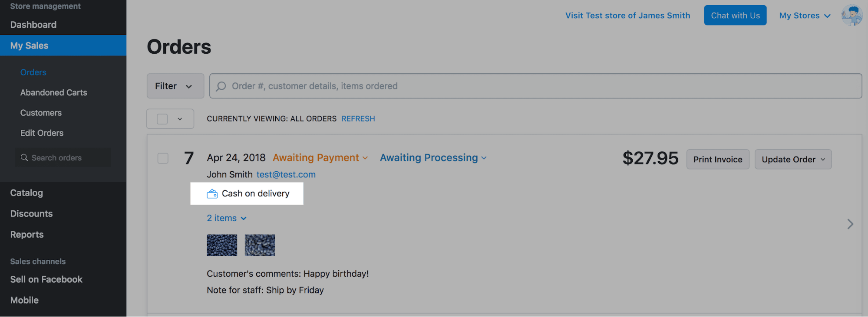Open the Filter dropdown

pyautogui.click(x=175, y=86)
